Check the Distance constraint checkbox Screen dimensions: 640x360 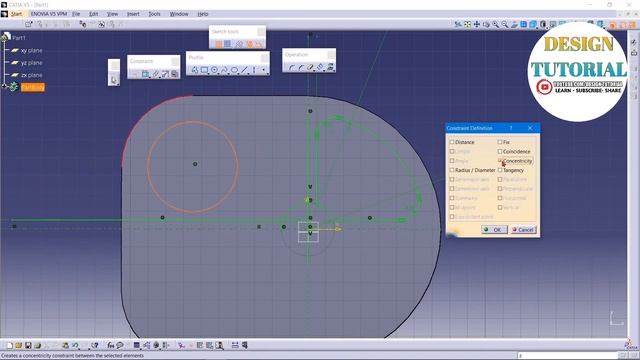click(452, 142)
